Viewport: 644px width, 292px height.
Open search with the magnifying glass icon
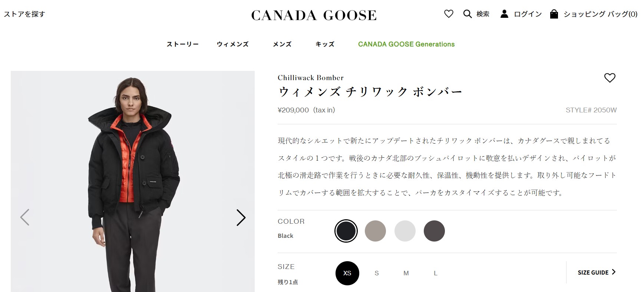click(467, 14)
